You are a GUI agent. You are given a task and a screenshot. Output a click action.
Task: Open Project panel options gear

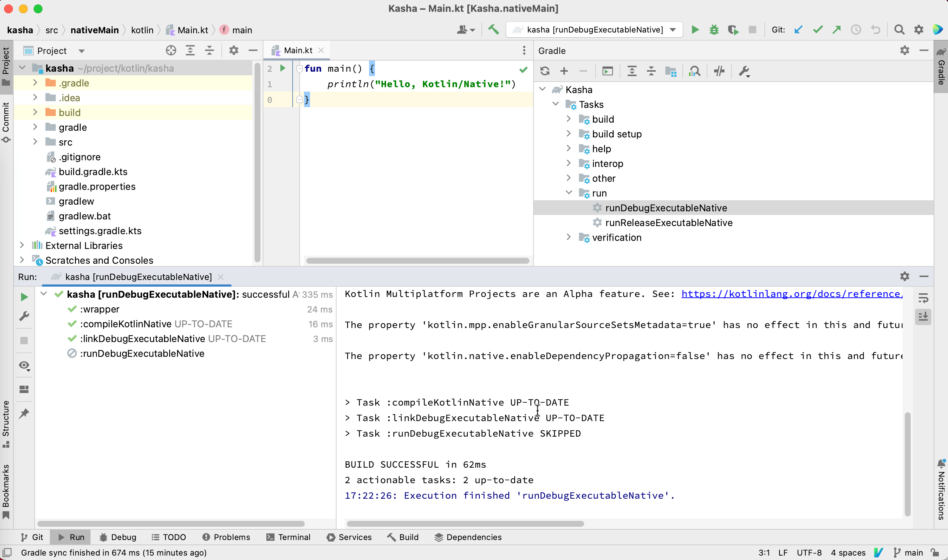tap(233, 50)
